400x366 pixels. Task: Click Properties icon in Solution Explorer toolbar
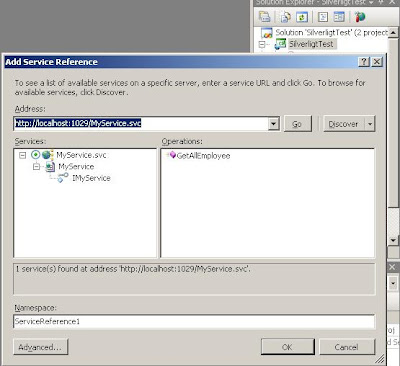[265, 17]
